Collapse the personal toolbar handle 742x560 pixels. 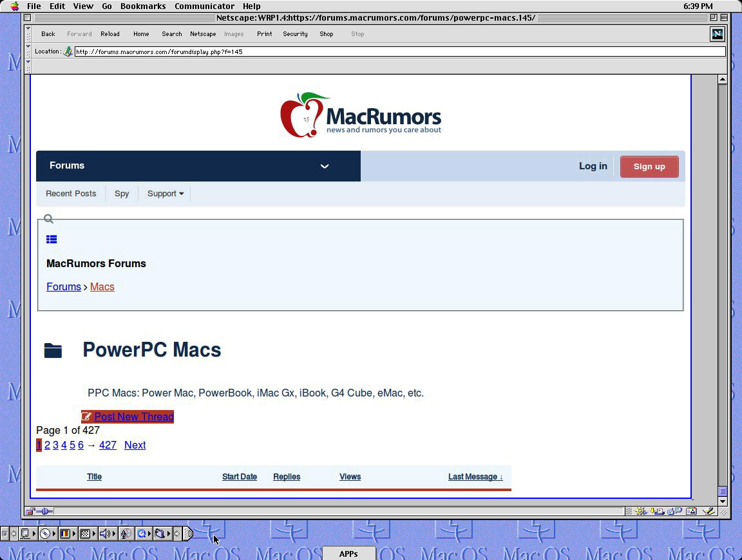coord(28,66)
